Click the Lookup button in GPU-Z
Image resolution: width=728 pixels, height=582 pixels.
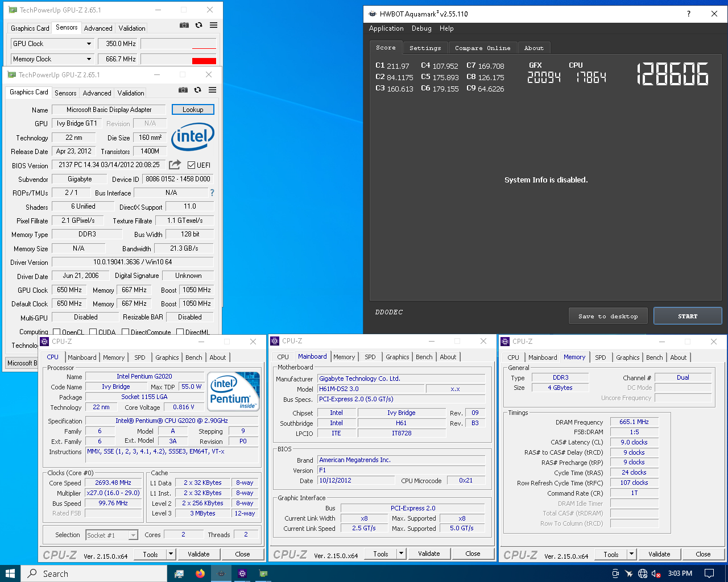tap(193, 110)
